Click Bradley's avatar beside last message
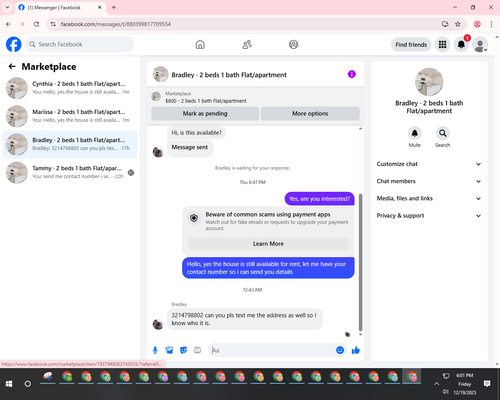The height and width of the screenshot is (400, 500). 158,324
